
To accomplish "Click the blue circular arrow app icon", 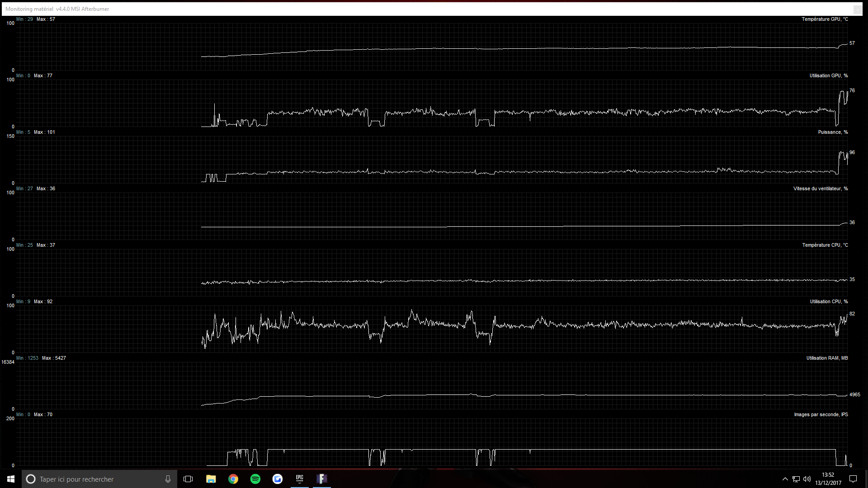I will pyautogui.click(x=278, y=479).
